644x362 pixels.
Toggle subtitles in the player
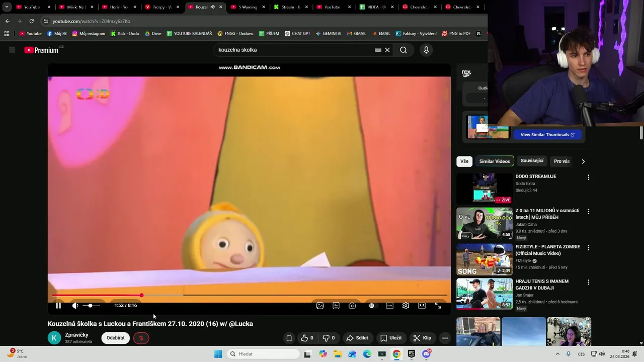click(389, 305)
